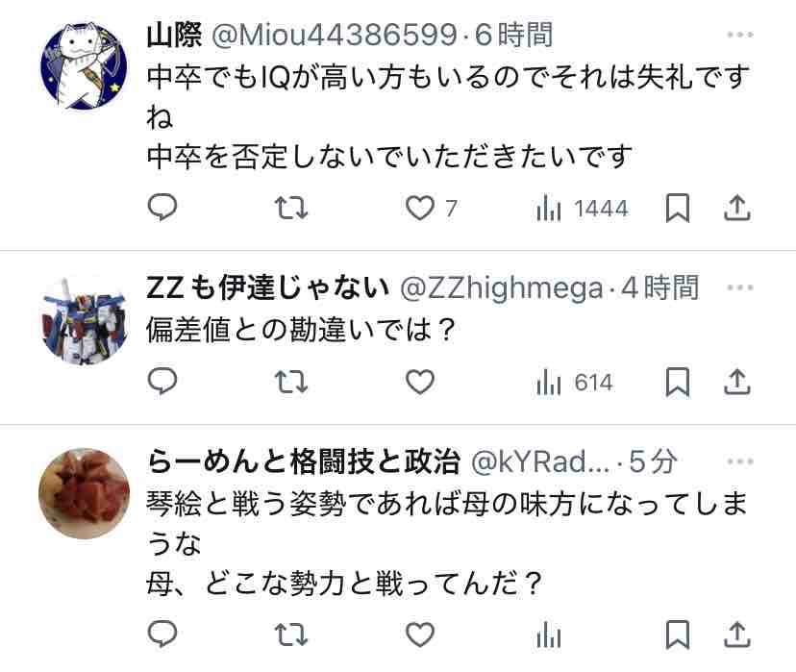Bookmark the らーめんと格闘技と政治 tweet
The image size is (796, 672).
[x=677, y=635]
